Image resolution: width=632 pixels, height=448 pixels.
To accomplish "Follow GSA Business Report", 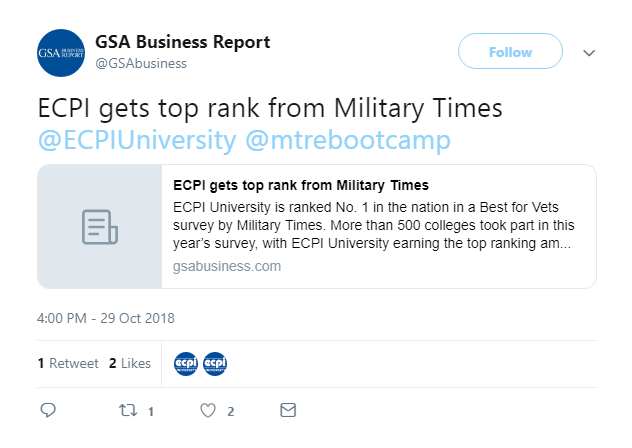I will click(510, 51).
